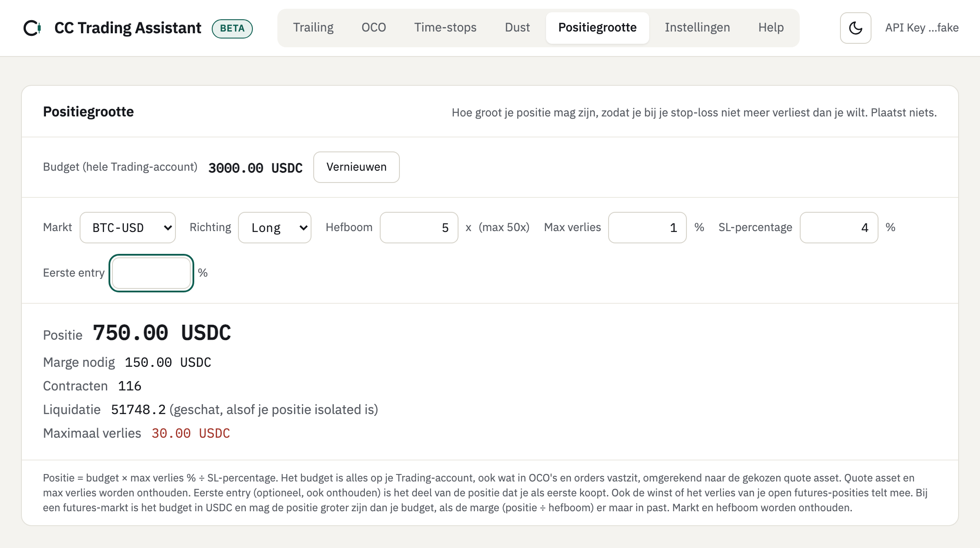Select the Positiegrootte tab
The width and height of the screenshot is (980, 548).
[597, 28]
